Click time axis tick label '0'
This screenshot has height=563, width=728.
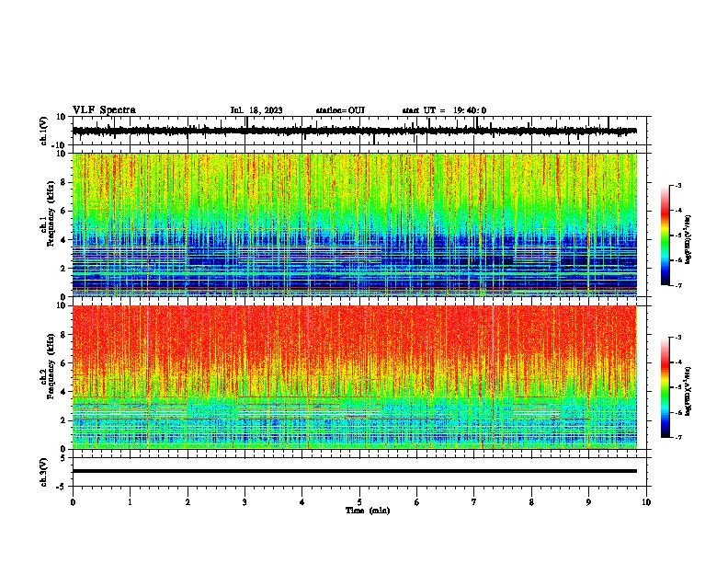tap(73, 502)
